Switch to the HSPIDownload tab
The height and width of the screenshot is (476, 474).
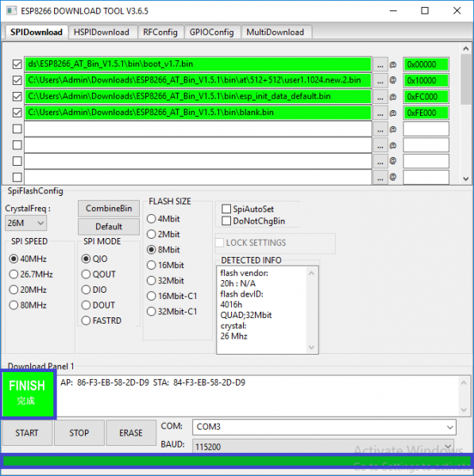coord(102,33)
